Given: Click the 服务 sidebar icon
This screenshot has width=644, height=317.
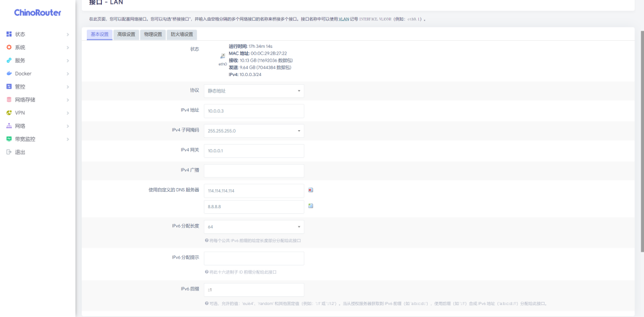Looking at the screenshot, I should tap(9, 60).
